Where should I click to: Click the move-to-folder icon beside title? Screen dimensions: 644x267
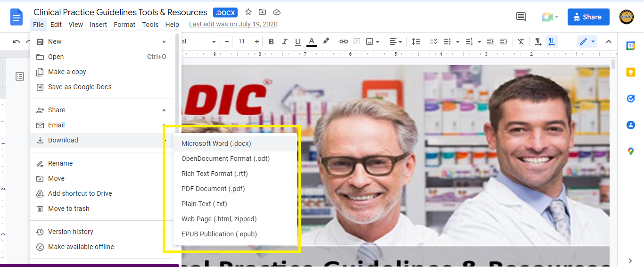263,12
